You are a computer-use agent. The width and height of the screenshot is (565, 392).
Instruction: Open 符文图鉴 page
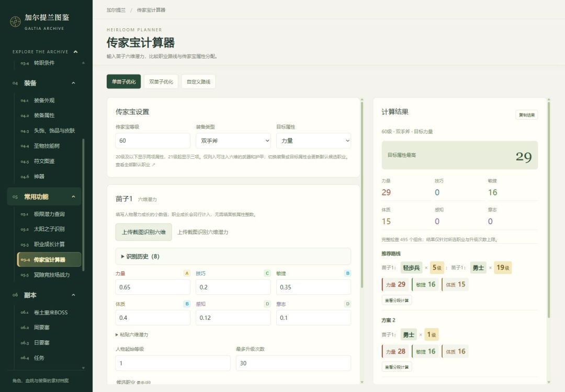pos(44,162)
